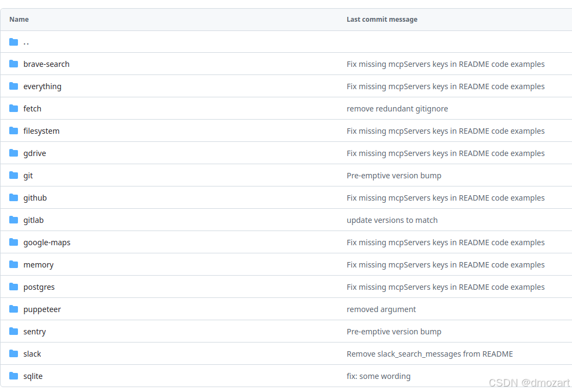The width and height of the screenshot is (572, 392).
Task: Open the 'remove redundant gitignore' commit
Action: (397, 109)
